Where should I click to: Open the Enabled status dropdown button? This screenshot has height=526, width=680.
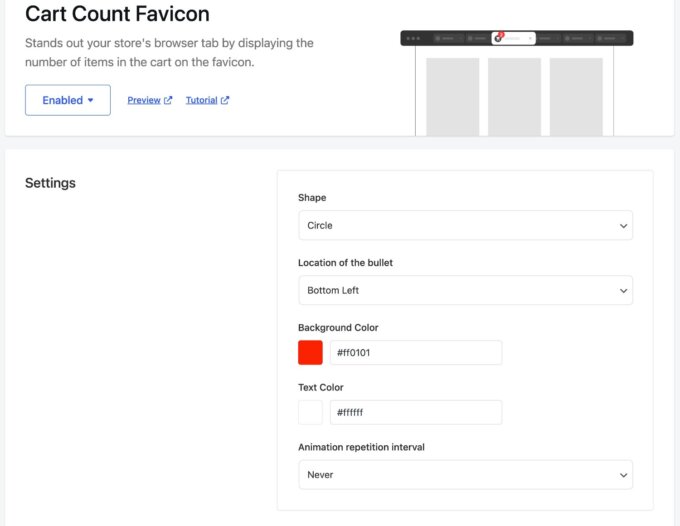point(68,100)
